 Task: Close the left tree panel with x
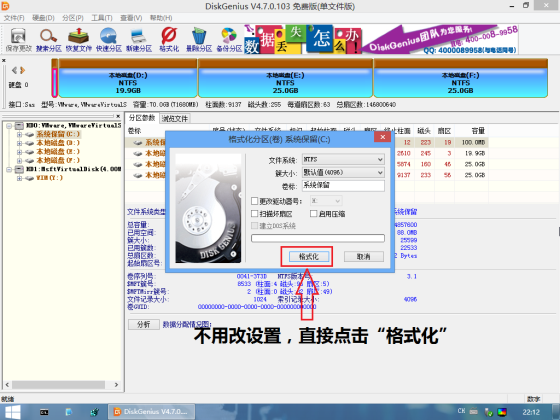click(118, 116)
